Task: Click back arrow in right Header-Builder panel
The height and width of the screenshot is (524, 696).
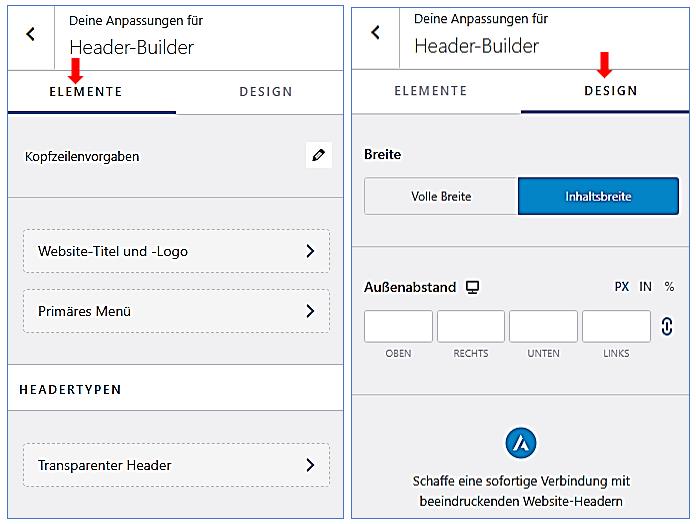Action: [x=376, y=33]
